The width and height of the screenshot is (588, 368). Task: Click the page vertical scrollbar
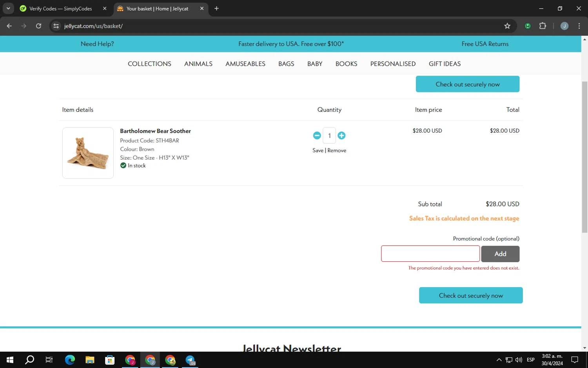coord(584,157)
